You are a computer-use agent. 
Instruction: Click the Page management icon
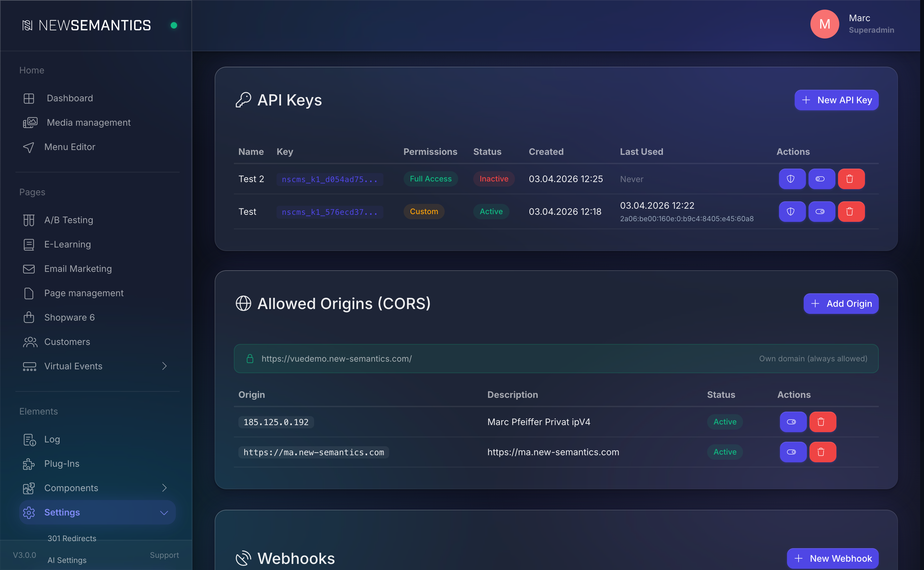(29, 293)
